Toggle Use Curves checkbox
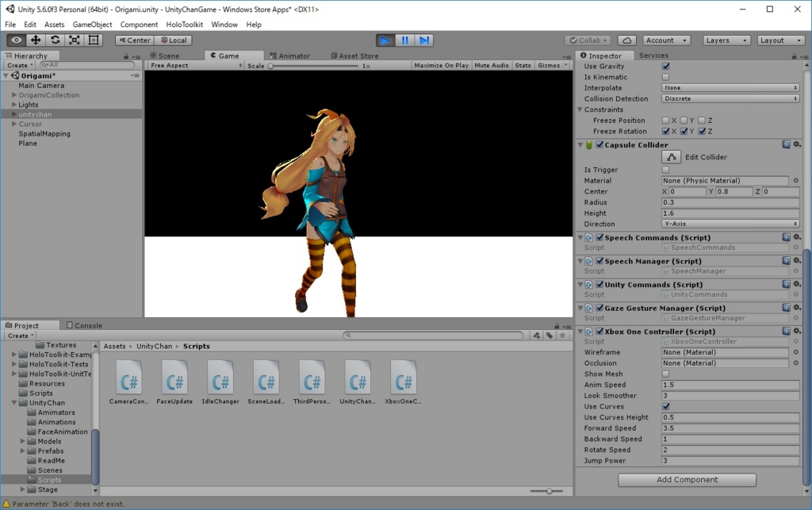812x510 pixels. [666, 406]
